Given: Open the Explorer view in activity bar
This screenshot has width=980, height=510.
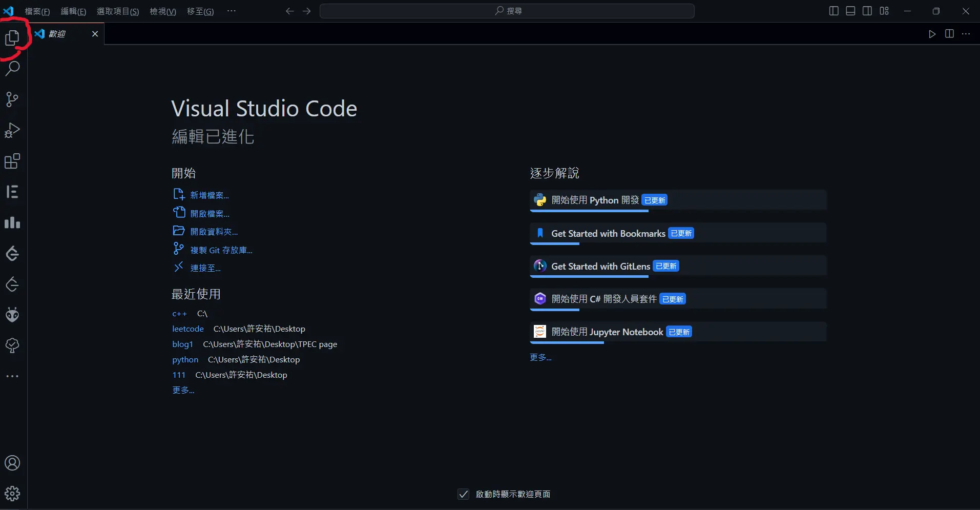Looking at the screenshot, I should [x=12, y=37].
